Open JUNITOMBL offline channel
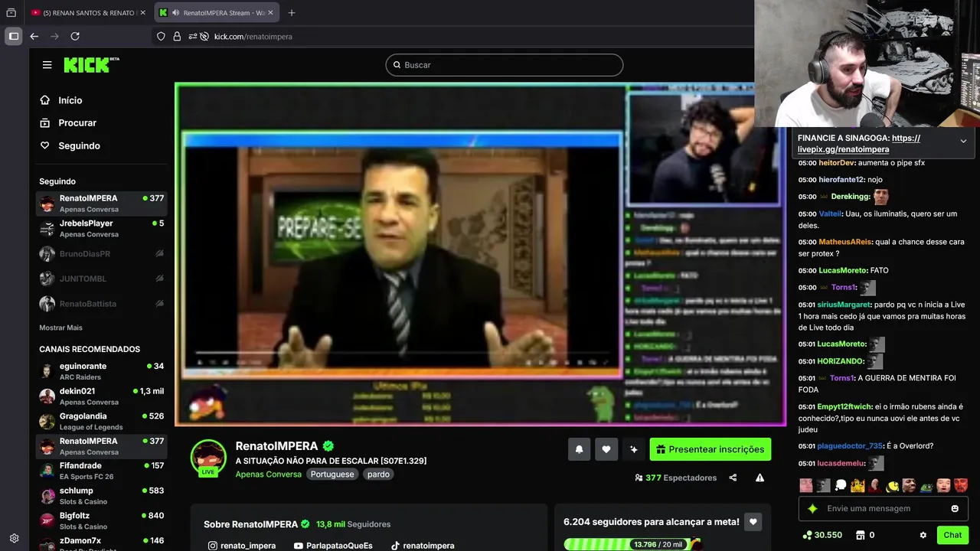This screenshot has width=980, height=551. (x=101, y=279)
